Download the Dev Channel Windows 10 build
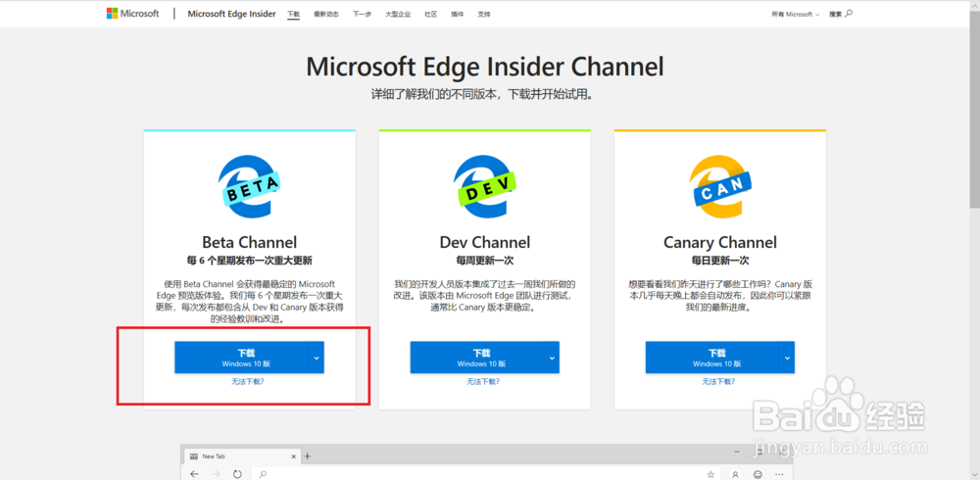This screenshot has height=480, width=980. click(477, 358)
